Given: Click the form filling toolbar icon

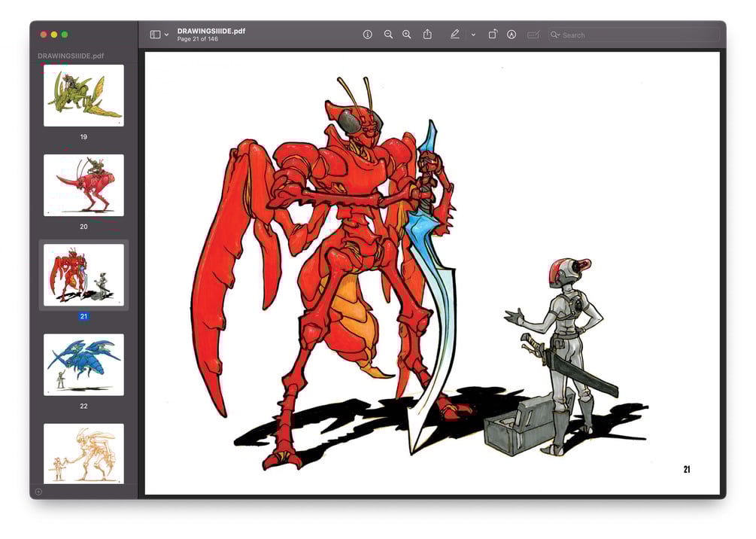Looking at the screenshot, I should coord(533,35).
